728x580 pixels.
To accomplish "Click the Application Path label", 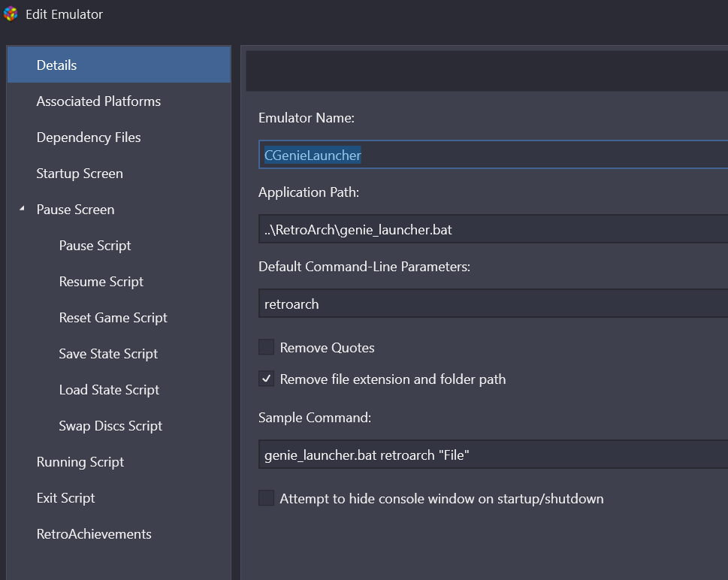I will point(309,192).
